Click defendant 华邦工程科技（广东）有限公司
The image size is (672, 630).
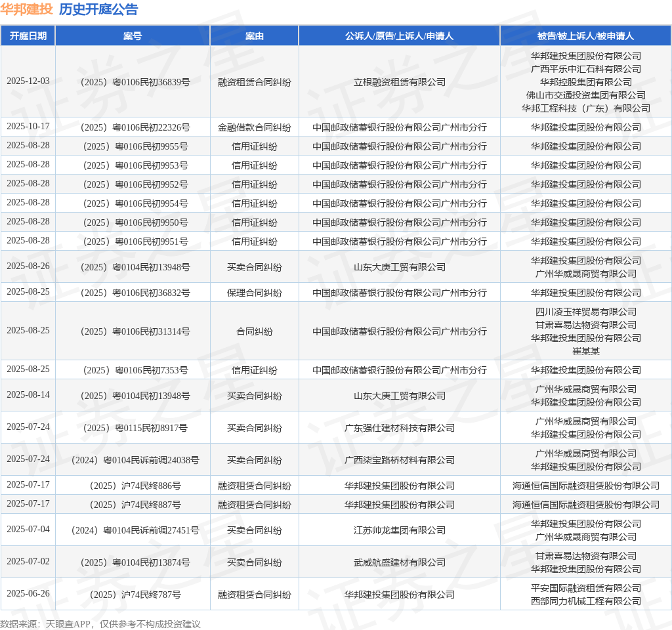point(586,108)
